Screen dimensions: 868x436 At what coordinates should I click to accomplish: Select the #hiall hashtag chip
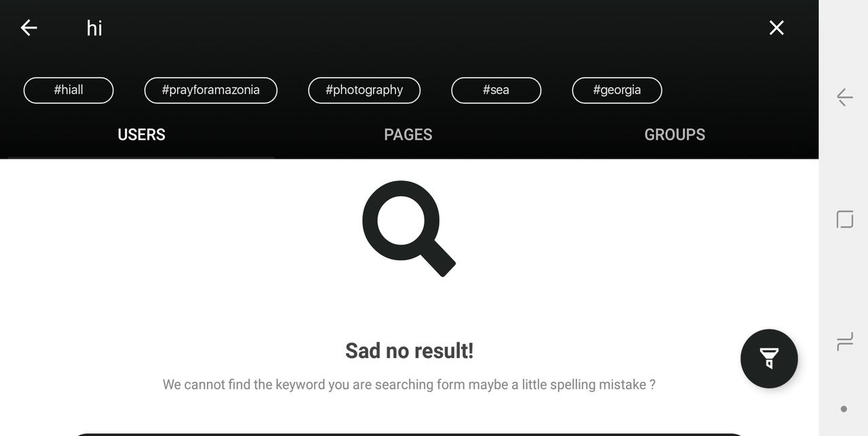click(68, 90)
